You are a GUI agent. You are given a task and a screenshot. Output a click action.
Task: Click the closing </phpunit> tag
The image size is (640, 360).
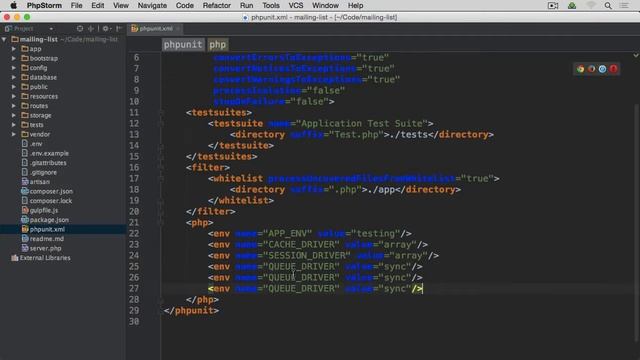pyautogui.click(x=191, y=311)
